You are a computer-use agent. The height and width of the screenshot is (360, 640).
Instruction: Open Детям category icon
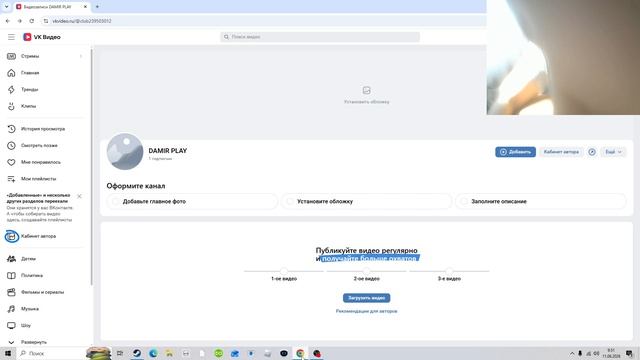click(x=11, y=259)
